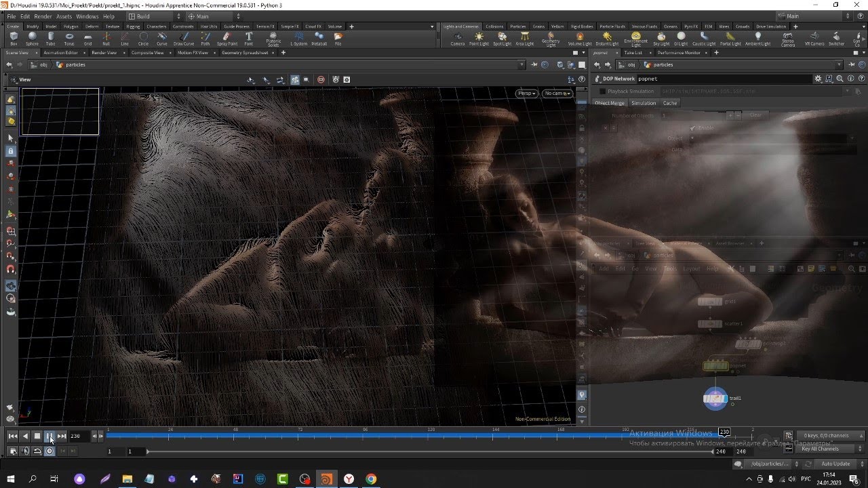Open the Performance Monitor tab

click(679, 52)
